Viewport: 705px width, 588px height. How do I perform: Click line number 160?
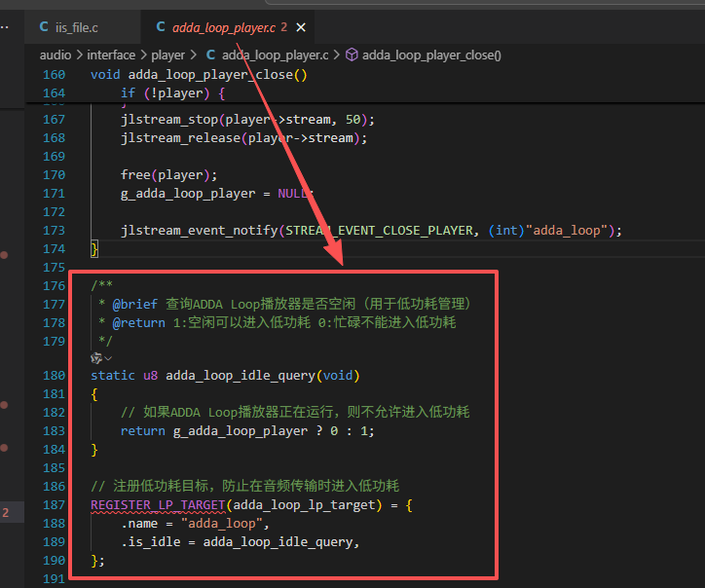click(54, 75)
